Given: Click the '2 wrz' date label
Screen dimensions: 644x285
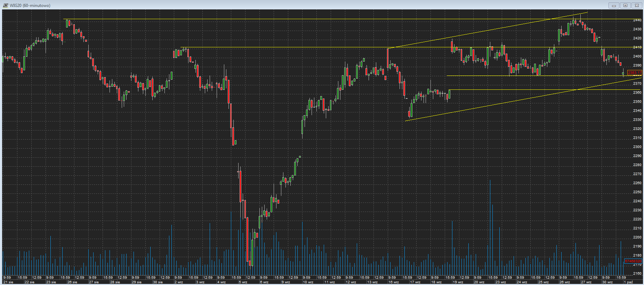Looking at the screenshot, I should 179,282.
